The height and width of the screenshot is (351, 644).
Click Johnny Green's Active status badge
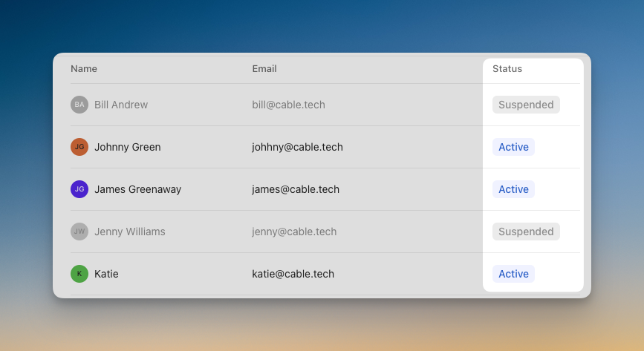[x=513, y=147]
